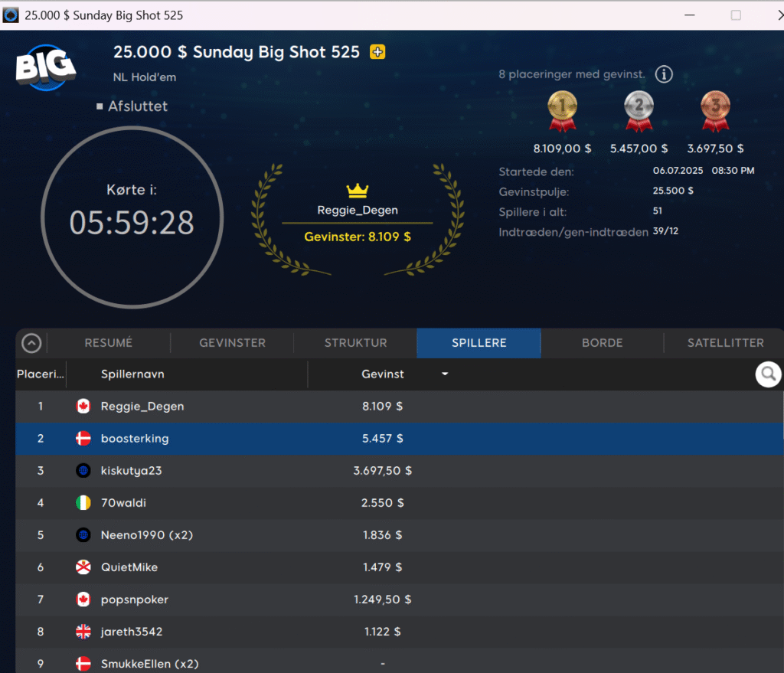This screenshot has height=673, width=784.
Task: Click the BIG tournament logo
Action: 46,67
